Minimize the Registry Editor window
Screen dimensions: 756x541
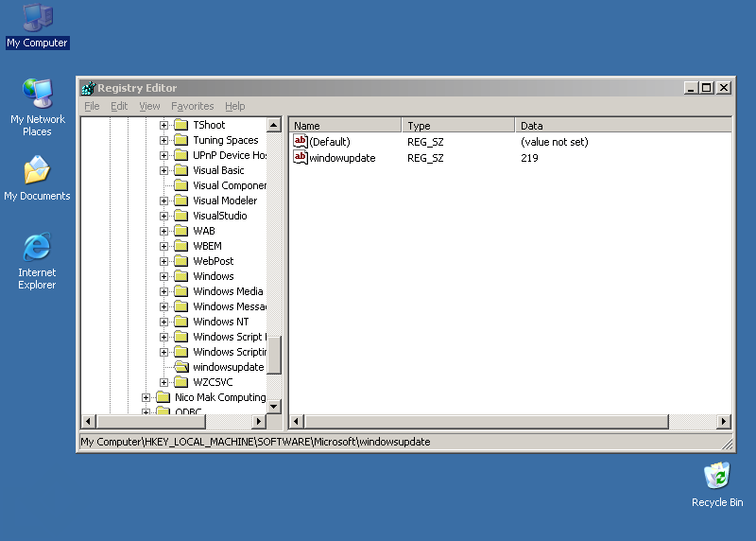[691, 88]
